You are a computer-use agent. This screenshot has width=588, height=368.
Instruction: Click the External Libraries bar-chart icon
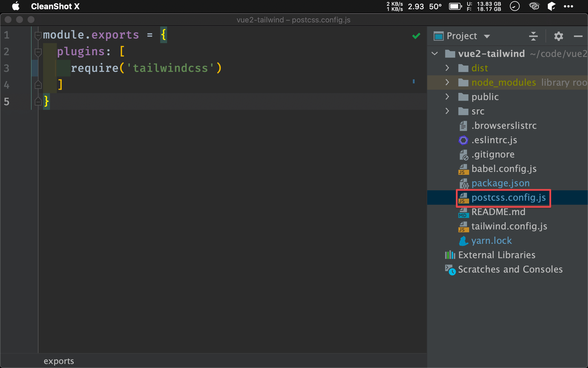[x=450, y=255]
